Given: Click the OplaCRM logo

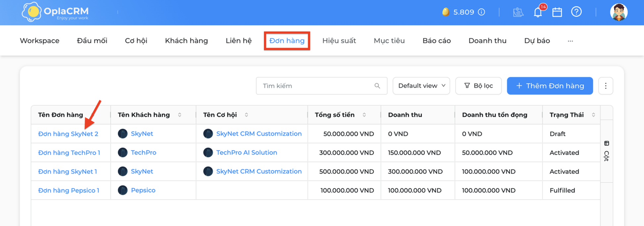Looking at the screenshot, I should coord(55,12).
